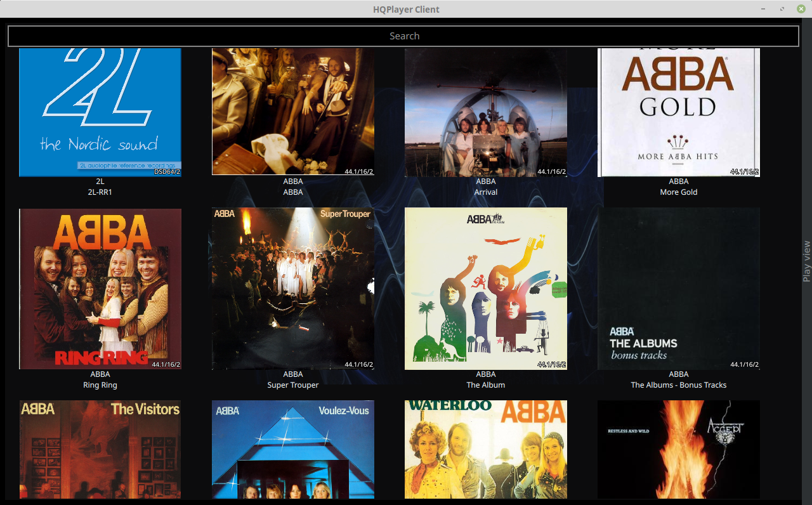The image size is (812, 505).
Task: Choose the ABBA More Gold cover
Action: click(x=679, y=112)
